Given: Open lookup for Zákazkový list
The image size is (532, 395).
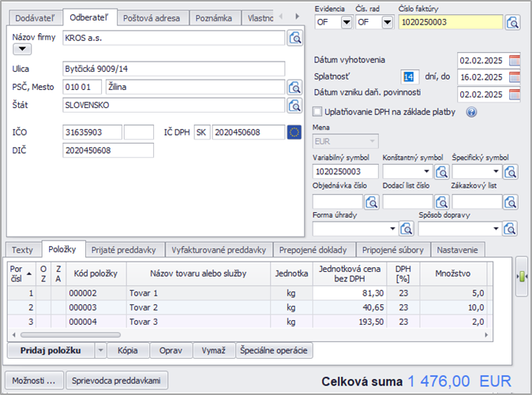Looking at the screenshot, I should click(x=510, y=203).
